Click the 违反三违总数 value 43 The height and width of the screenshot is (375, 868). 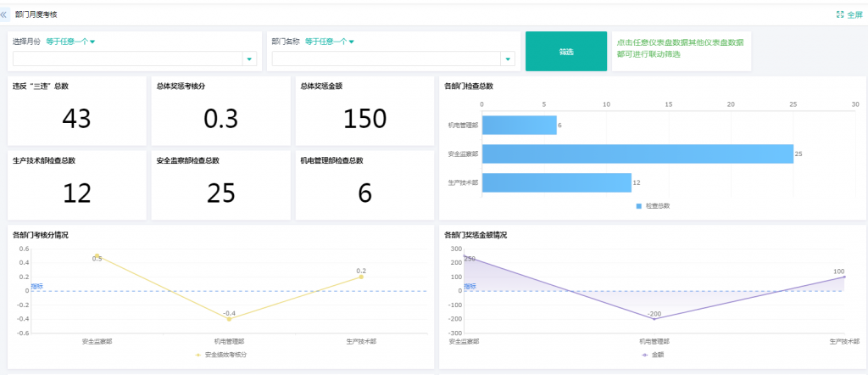[76, 119]
